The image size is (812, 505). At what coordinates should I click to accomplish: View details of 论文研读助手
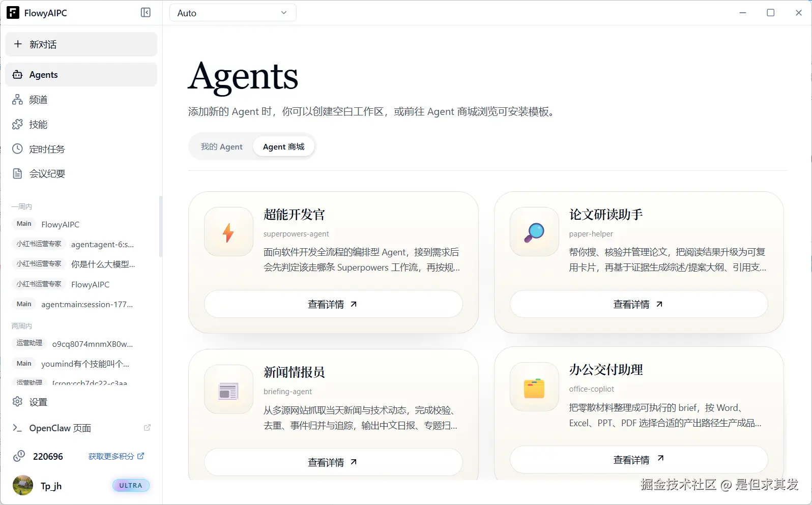pos(639,304)
